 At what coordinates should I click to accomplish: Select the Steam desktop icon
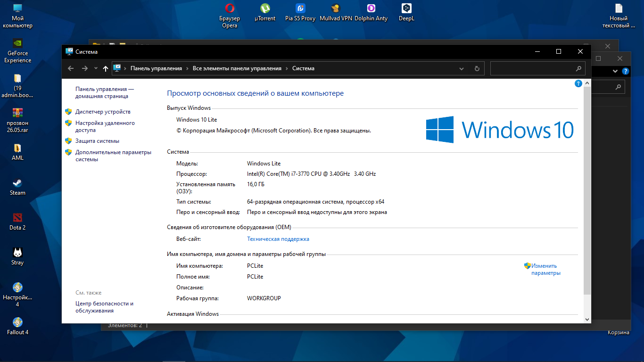click(17, 183)
